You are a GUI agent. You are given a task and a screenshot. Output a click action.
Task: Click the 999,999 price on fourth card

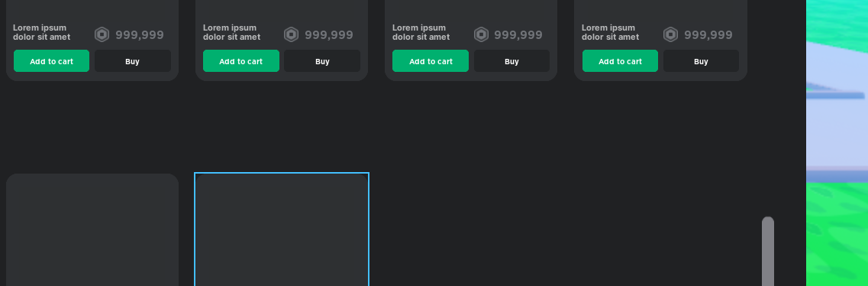click(708, 35)
